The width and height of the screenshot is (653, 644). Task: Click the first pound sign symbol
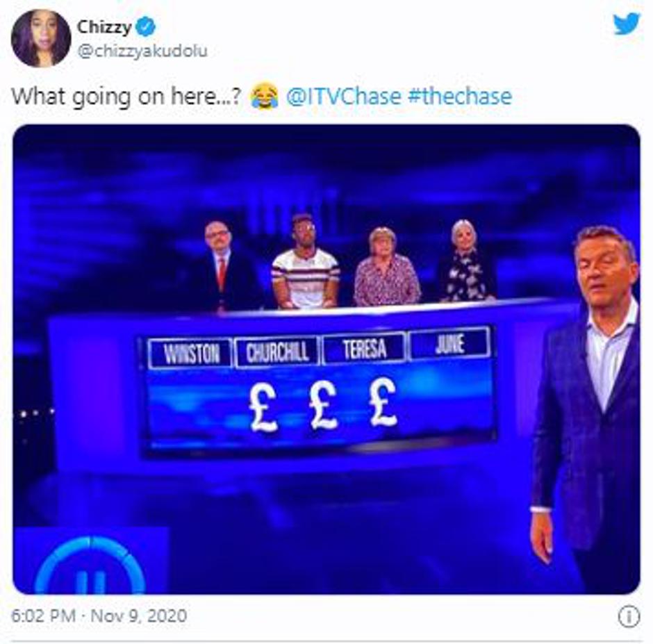tap(263, 408)
